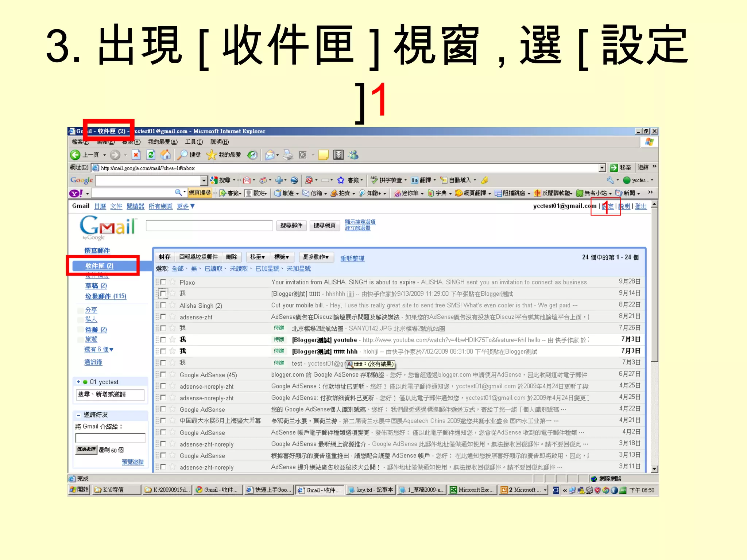Click the IE address bar URL field
The width and height of the screenshot is (747, 560).
coord(345,168)
